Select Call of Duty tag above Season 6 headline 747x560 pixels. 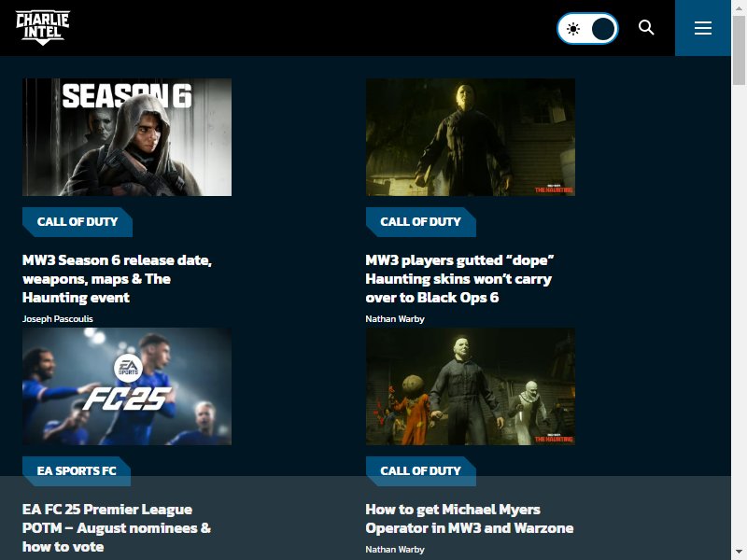pos(78,222)
